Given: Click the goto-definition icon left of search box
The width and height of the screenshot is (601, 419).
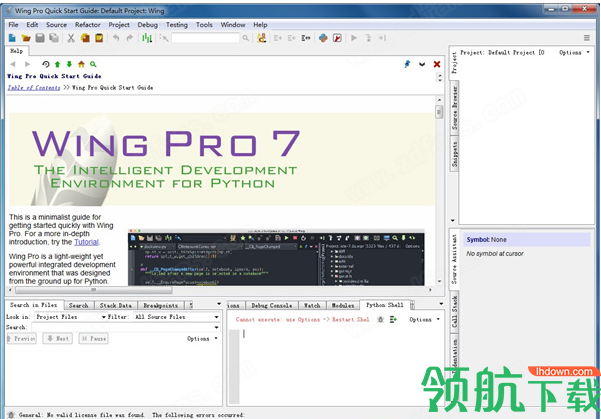Looking at the screenshot, I should [164, 38].
